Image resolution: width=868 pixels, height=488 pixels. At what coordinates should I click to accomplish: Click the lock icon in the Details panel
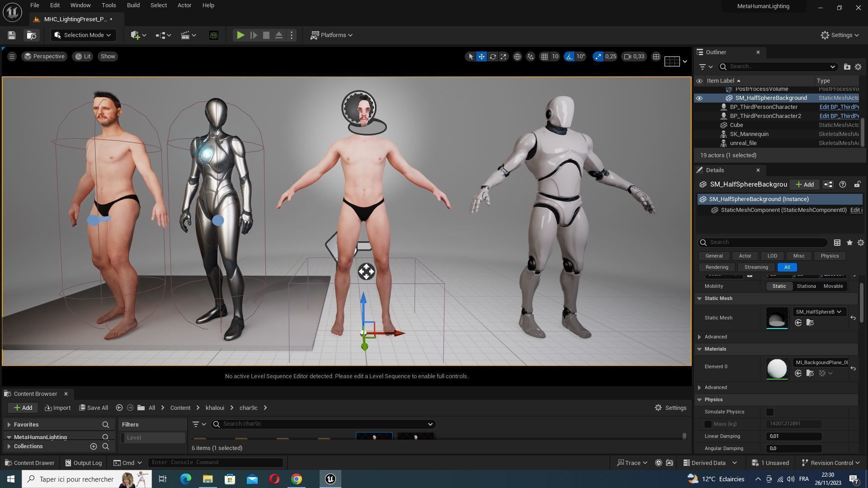pyautogui.click(x=857, y=184)
